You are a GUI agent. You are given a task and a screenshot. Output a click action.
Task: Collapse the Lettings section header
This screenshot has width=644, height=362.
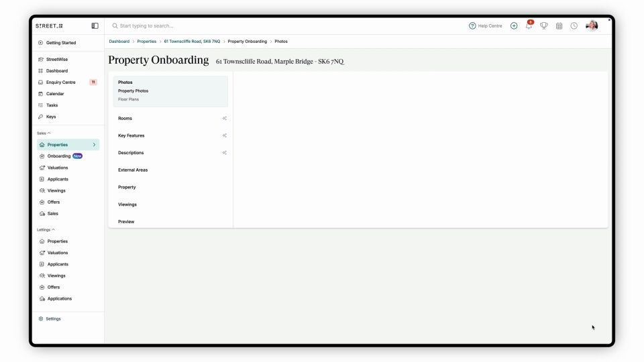click(46, 230)
